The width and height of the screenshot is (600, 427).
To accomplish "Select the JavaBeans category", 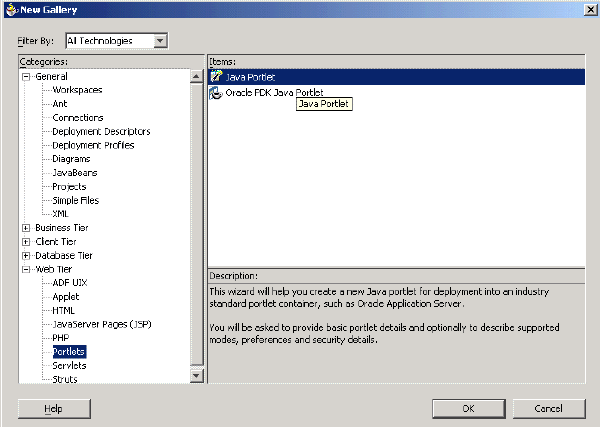I will 75,173.
